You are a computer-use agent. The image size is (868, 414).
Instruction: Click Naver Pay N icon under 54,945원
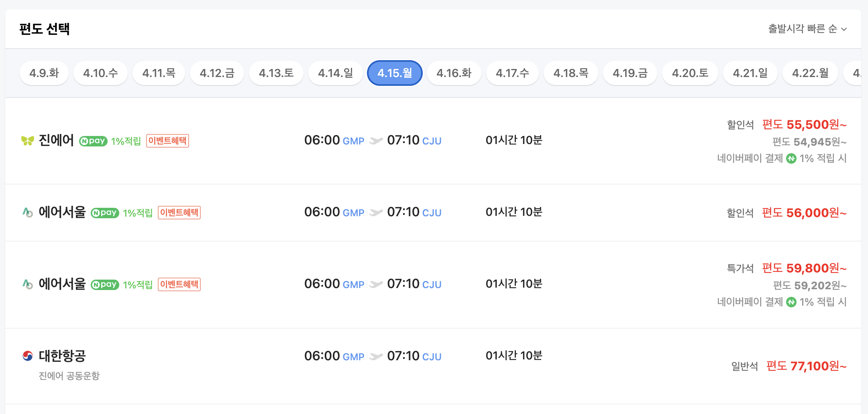click(x=791, y=158)
